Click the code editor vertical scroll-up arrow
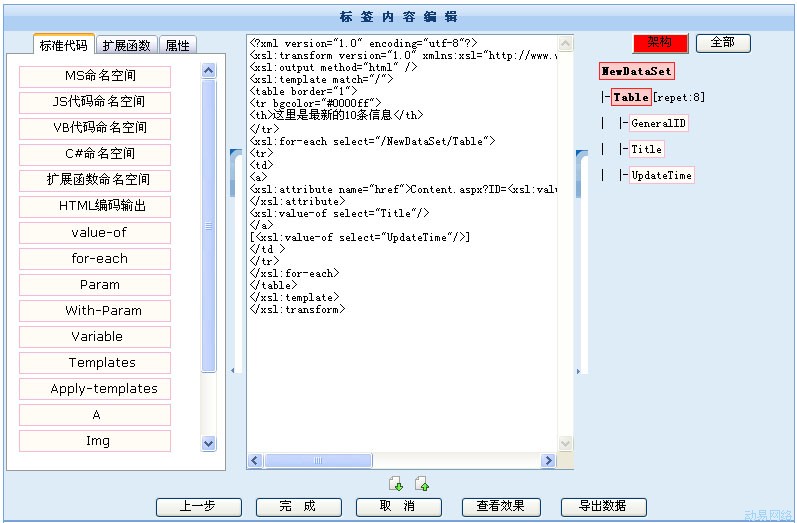Image resolution: width=797 pixels, height=523 pixels. coord(565,44)
